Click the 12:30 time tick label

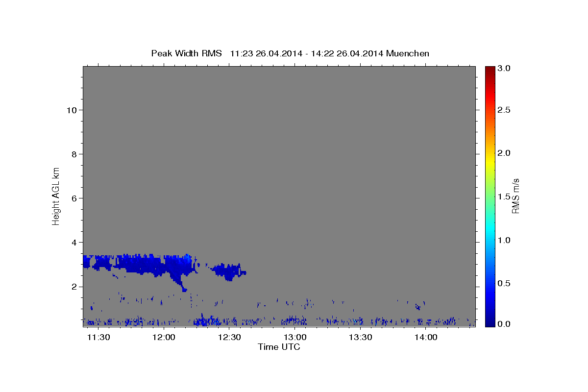[x=229, y=338]
